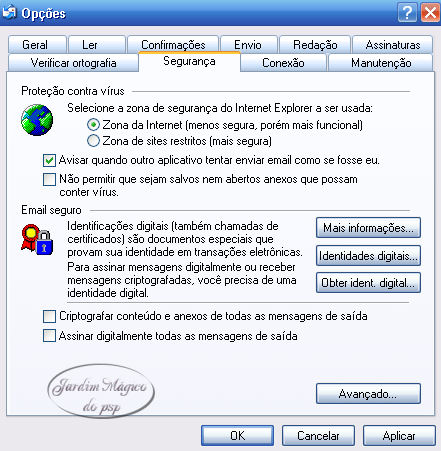Click Aplicar to apply settings
441x451 pixels.
pos(399,435)
